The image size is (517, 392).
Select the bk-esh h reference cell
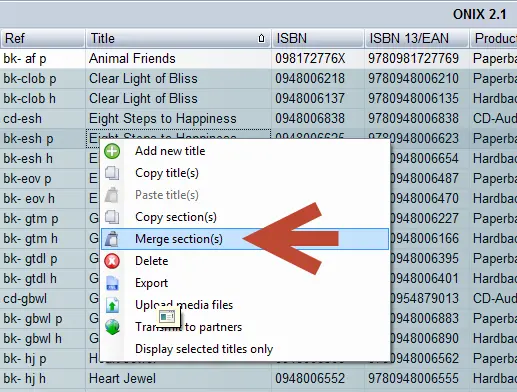click(x=43, y=159)
